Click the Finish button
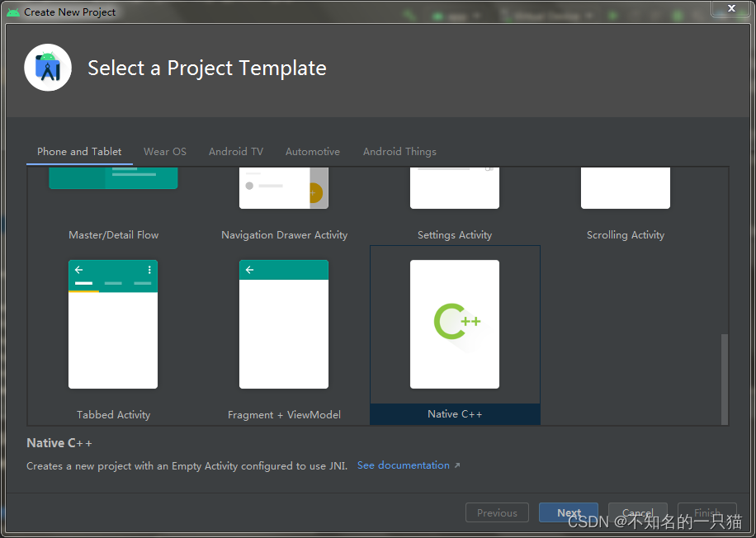 tap(706, 512)
